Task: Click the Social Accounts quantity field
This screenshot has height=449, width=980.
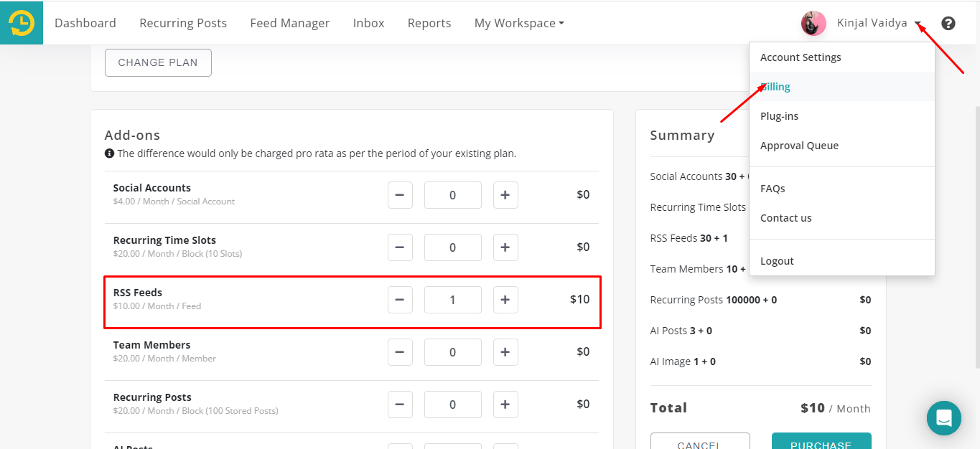Action: pos(453,195)
